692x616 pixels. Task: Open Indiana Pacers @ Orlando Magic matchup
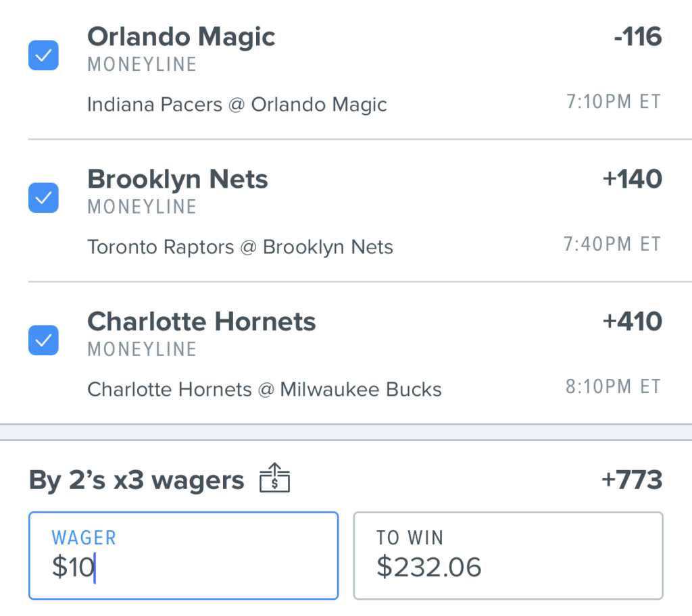tap(237, 105)
